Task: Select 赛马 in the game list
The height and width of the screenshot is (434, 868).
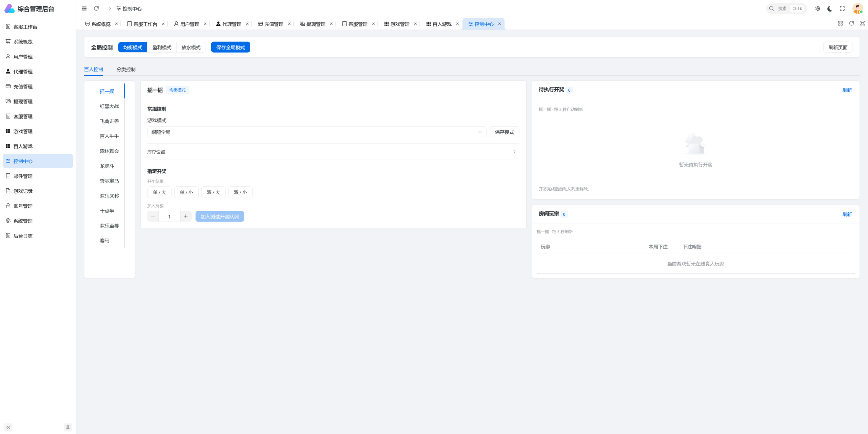Action: coord(104,241)
